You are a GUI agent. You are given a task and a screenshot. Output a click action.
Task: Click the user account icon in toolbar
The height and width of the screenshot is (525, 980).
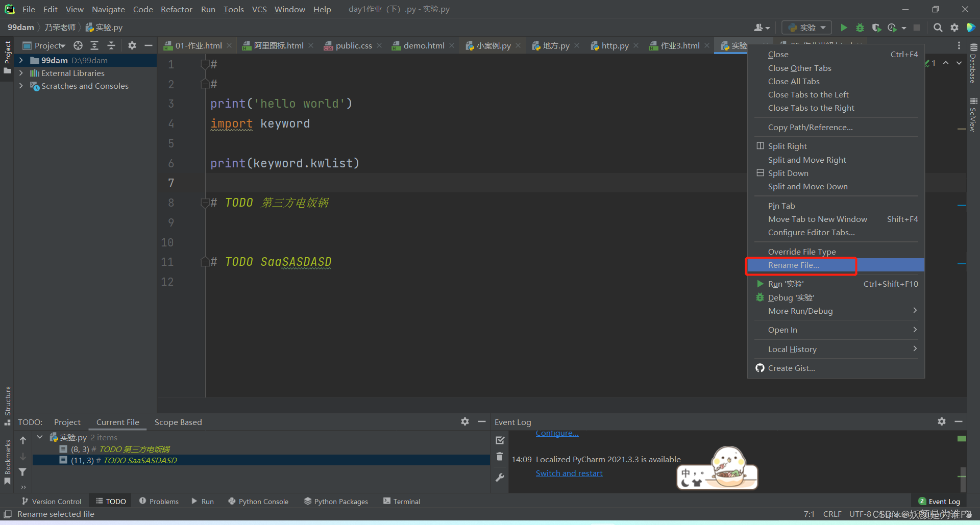pyautogui.click(x=762, y=28)
